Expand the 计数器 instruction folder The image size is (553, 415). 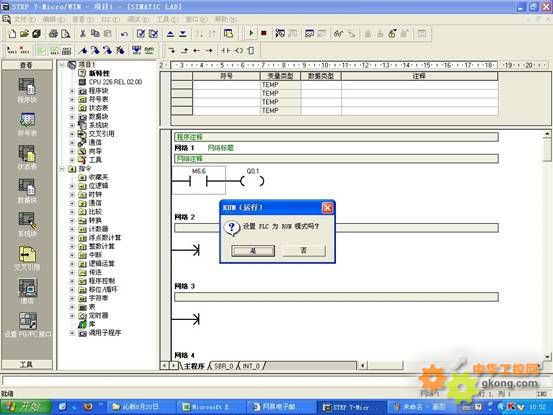click(x=72, y=229)
